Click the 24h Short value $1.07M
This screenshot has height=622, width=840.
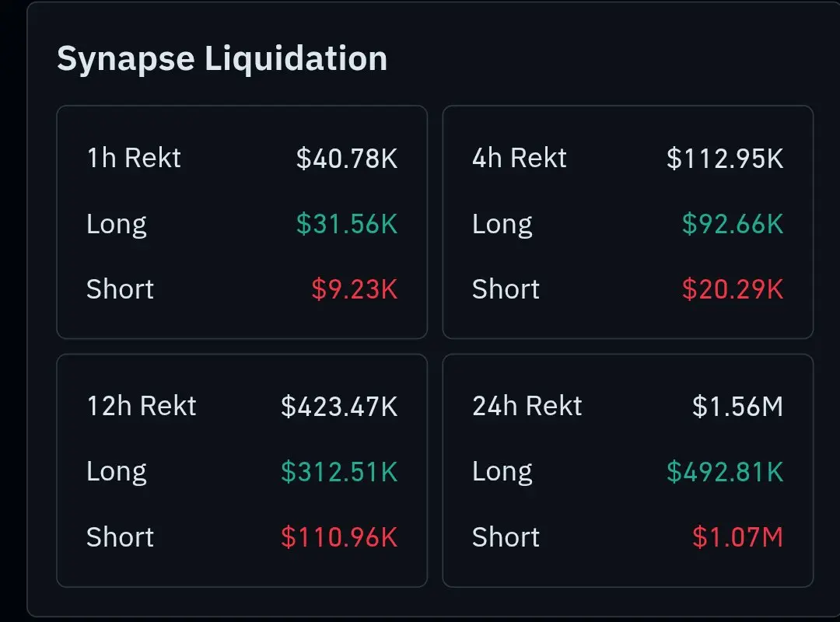737,537
